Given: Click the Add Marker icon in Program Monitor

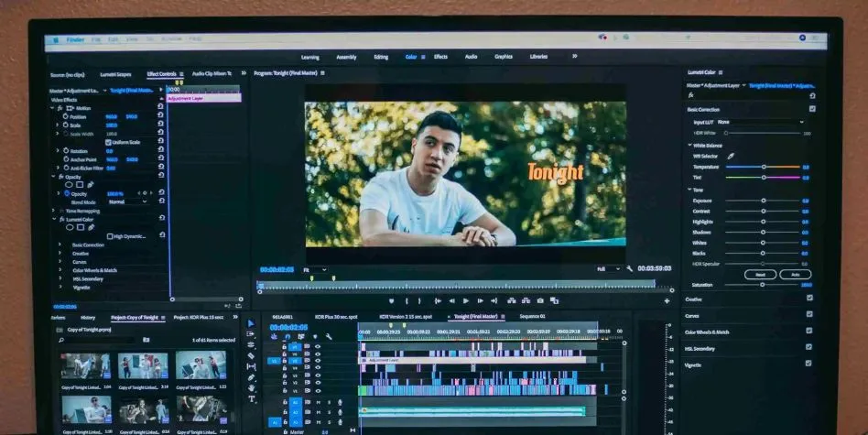Looking at the screenshot, I should pyautogui.click(x=392, y=300).
